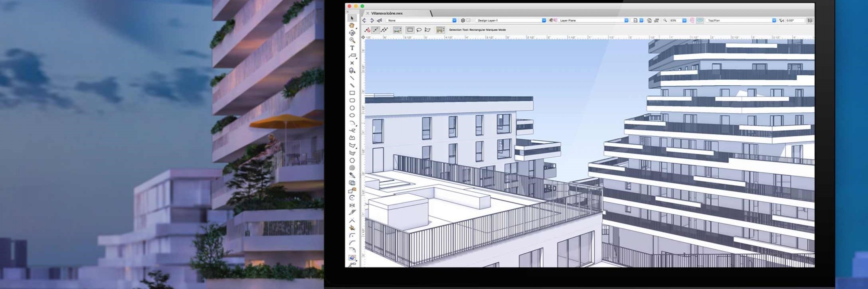868x289 pixels.
Task: Select the Zoom magnifier tool
Action: tap(352, 40)
